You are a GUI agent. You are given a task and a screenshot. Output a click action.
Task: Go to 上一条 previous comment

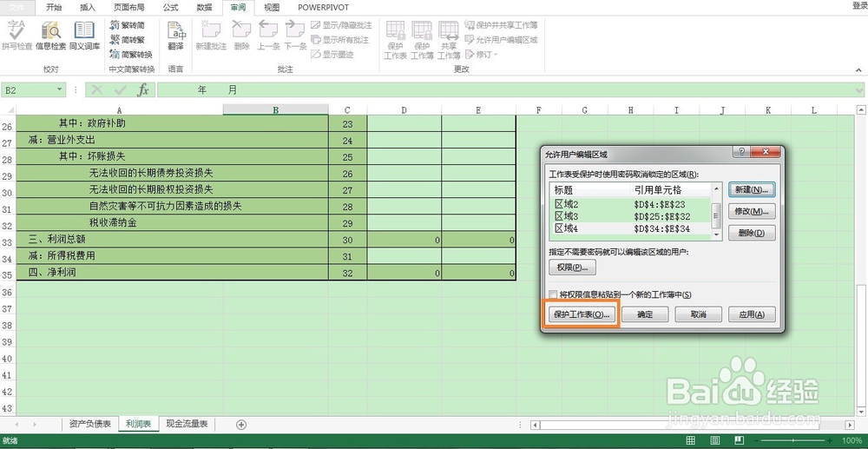click(x=268, y=36)
